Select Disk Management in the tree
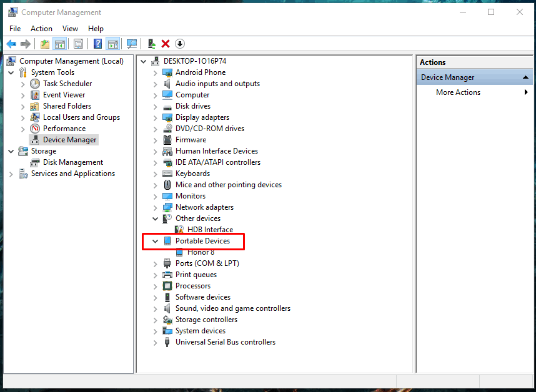 pos(73,162)
